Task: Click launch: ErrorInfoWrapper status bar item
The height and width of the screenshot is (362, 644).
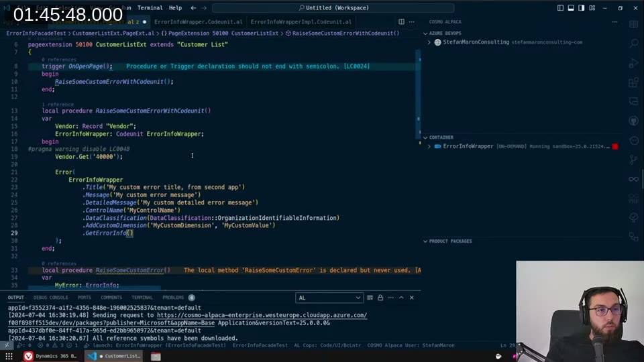Action: click(x=155, y=345)
